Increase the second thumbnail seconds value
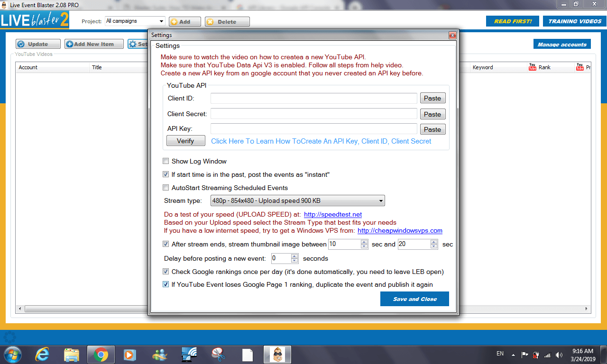The image size is (607, 364). 434,242
